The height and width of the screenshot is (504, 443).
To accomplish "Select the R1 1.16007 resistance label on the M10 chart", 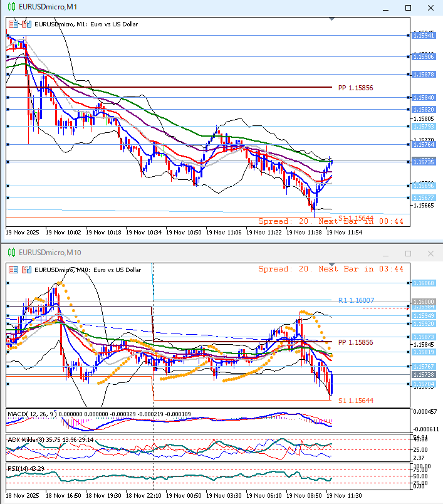I will tap(356, 300).
